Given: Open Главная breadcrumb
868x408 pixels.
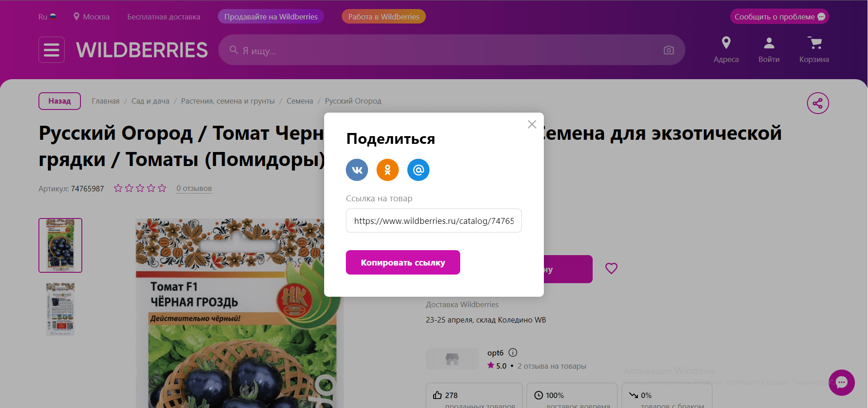Looking at the screenshot, I should coord(106,101).
